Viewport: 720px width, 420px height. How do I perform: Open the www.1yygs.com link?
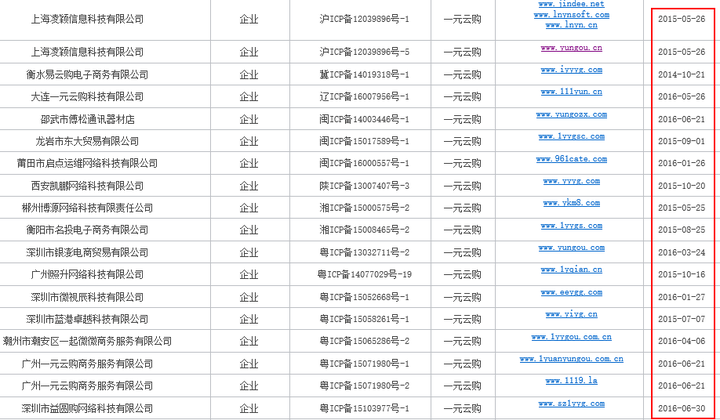coord(571,226)
